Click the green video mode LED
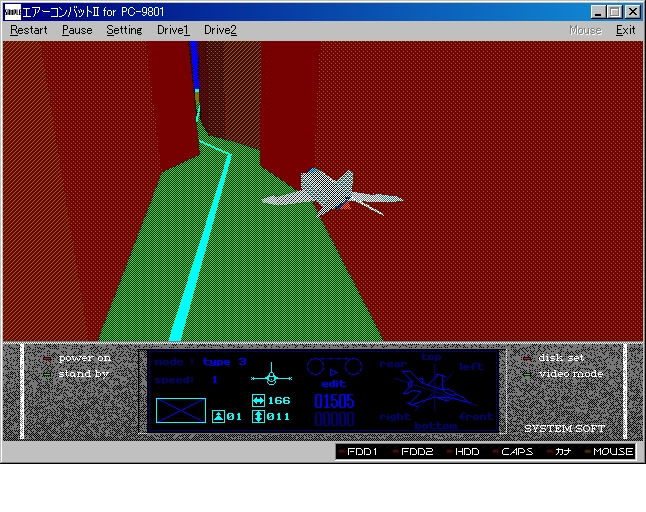Viewport: 646px width, 512px height. (527, 374)
